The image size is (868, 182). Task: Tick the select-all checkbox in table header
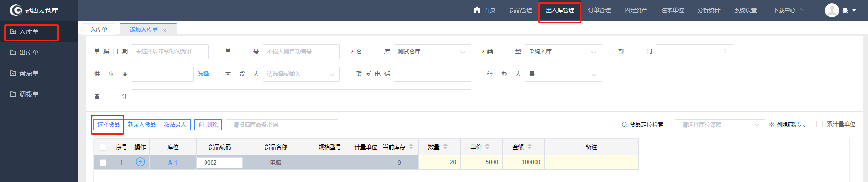click(x=103, y=147)
